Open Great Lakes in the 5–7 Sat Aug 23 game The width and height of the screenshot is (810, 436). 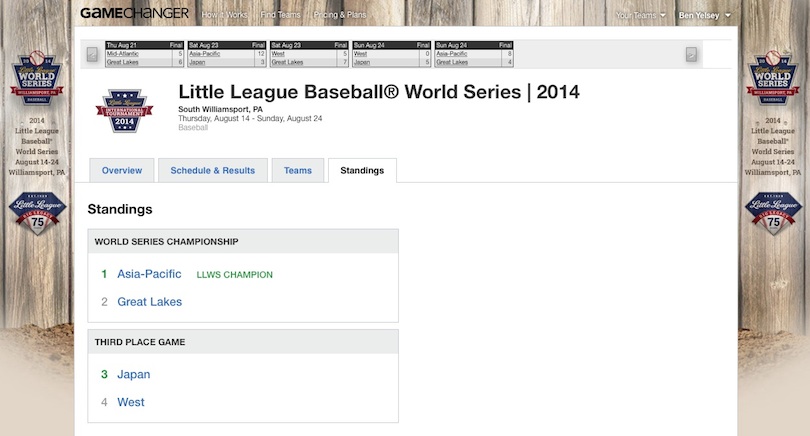coord(287,62)
